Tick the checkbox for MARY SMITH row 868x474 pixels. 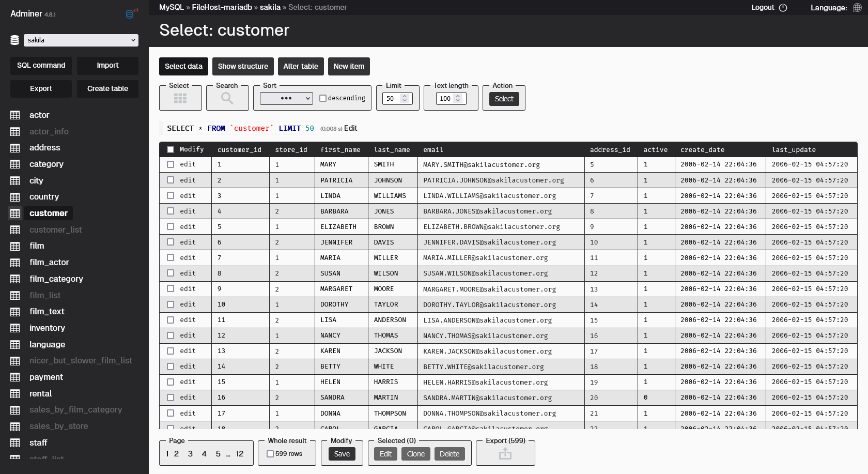[x=171, y=164]
